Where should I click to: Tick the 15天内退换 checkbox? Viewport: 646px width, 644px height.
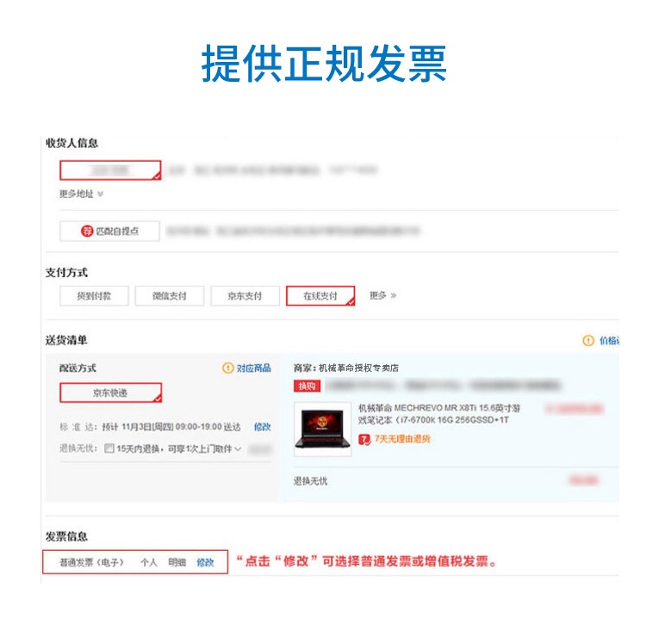coord(109,449)
